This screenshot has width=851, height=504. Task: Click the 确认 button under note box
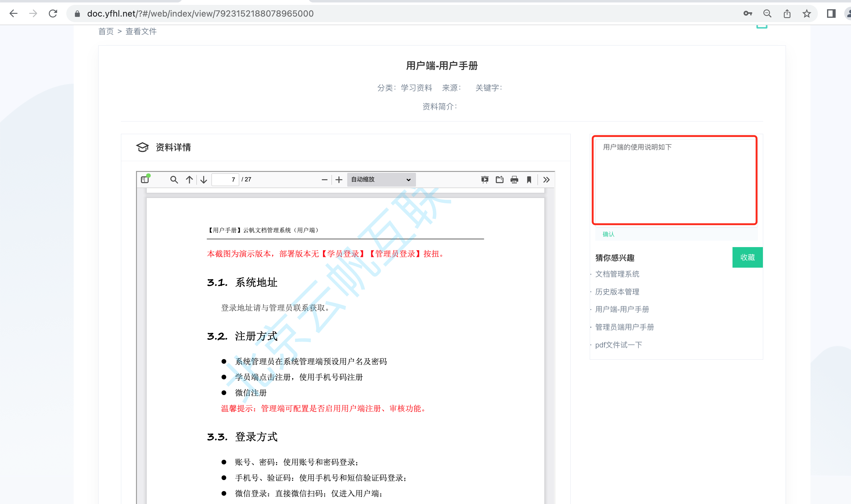point(608,234)
